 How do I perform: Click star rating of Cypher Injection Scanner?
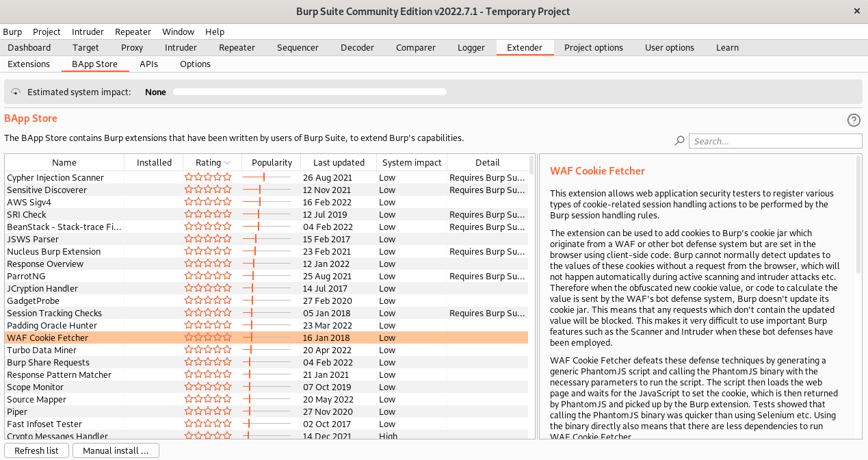click(x=208, y=178)
